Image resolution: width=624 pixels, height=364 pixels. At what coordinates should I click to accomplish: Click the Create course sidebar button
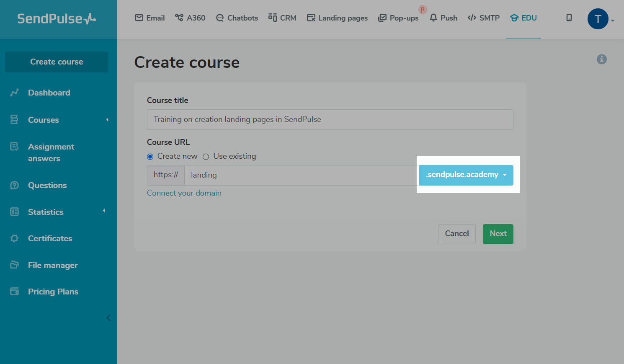57,62
